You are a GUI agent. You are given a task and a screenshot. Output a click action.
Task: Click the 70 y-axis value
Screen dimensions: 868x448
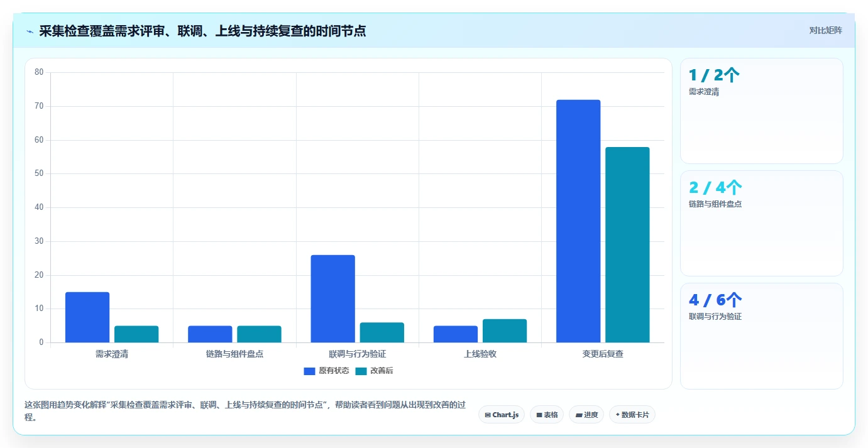tap(39, 106)
